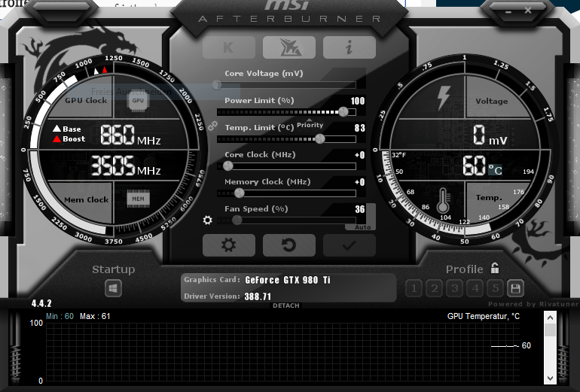Minimize the Afterburner window

pyautogui.click(x=508, y=12)
